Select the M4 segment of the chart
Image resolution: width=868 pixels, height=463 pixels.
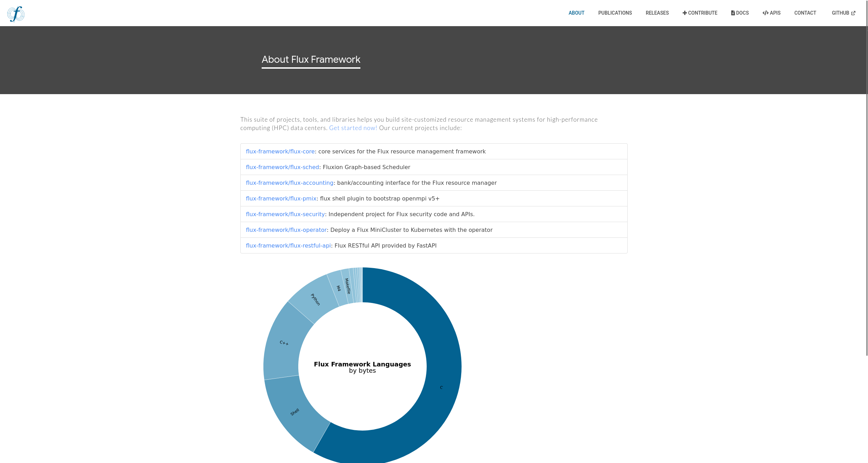338,289
